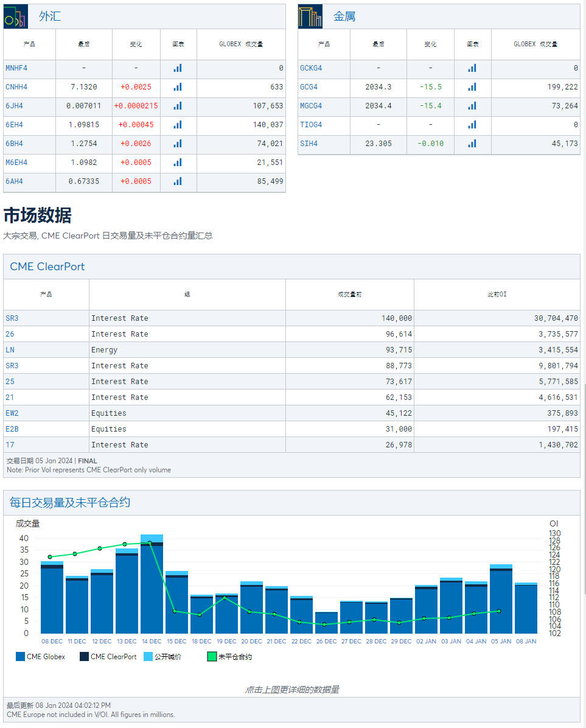Image resolution: width=586 pixels, height=728 pixels.
Task: Open the 金属 section heading link
Action: 344,16
